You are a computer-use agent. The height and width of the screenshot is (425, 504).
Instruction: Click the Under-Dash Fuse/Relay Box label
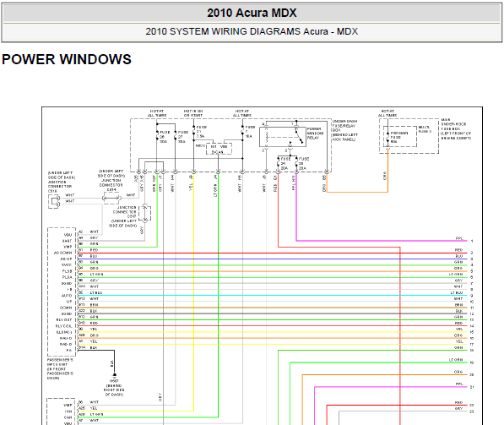pos(345,130)
